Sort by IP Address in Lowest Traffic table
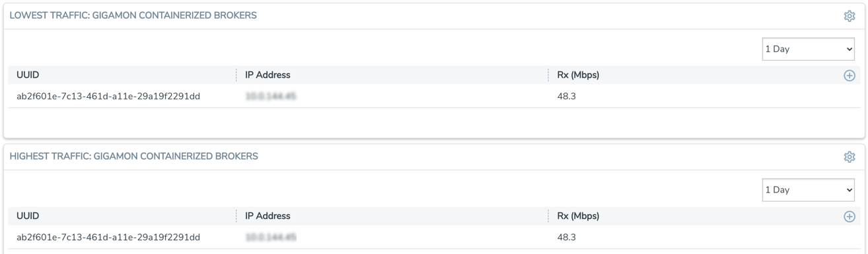The image size is (868, 254). click(x=268, y=75)
